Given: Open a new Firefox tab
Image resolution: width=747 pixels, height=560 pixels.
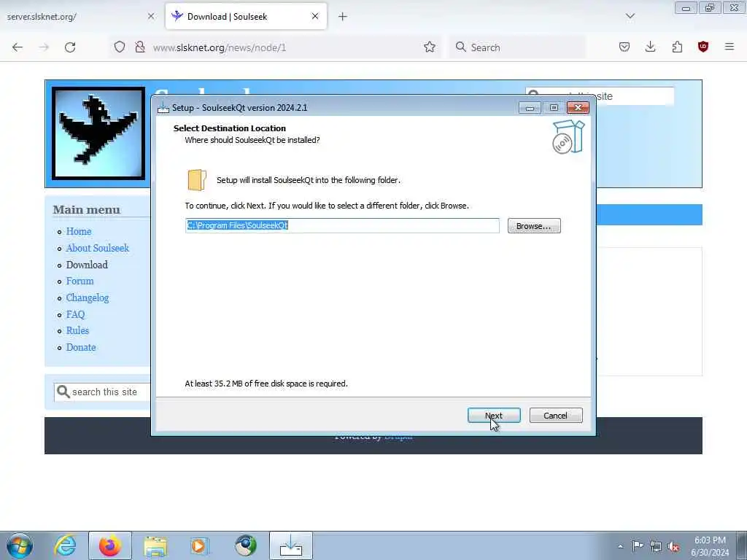Looking at the screenshot, I should coord(343,17).
